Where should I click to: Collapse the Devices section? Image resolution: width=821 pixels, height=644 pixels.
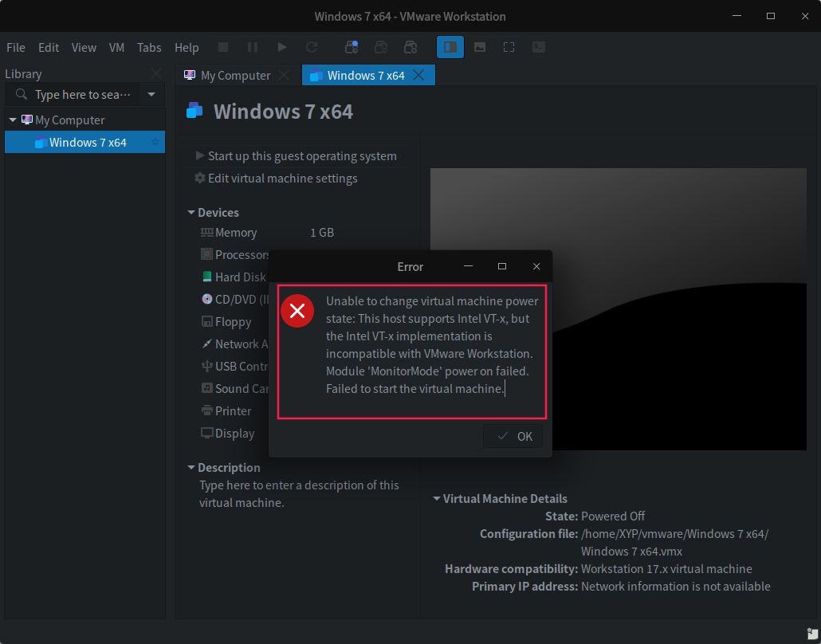click(191, 212)
